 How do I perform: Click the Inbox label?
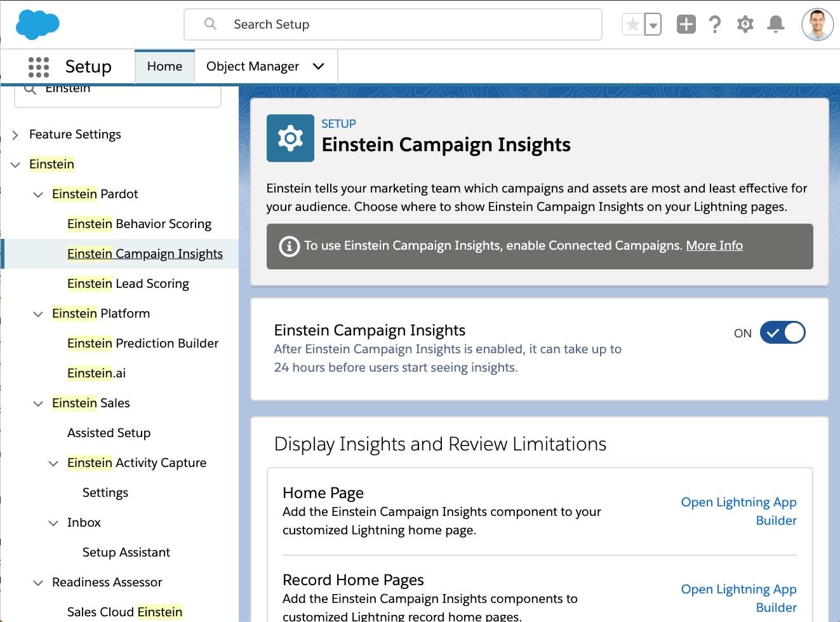point(84,522)
